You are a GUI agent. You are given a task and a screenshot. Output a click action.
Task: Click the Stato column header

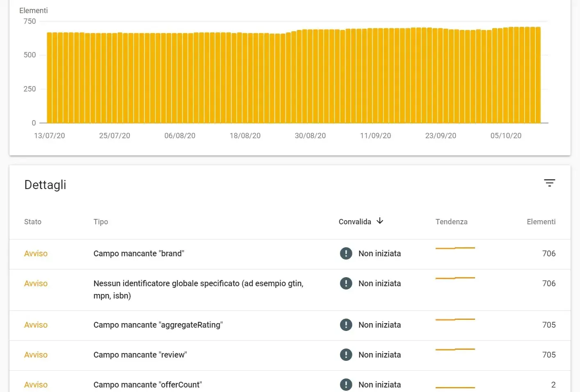33,222
